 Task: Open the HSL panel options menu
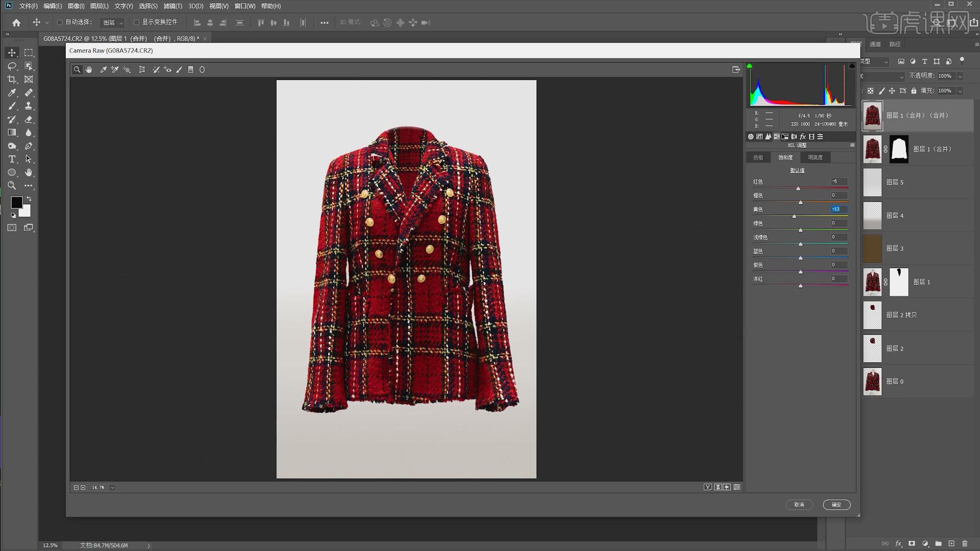852,145
